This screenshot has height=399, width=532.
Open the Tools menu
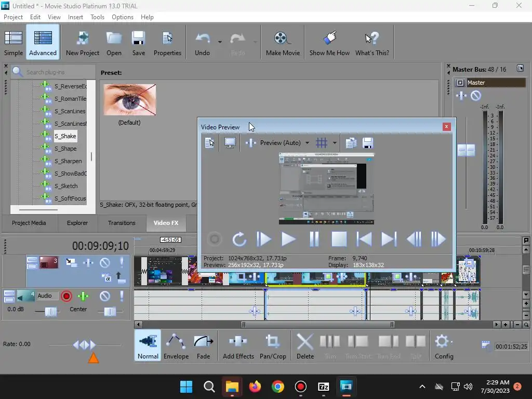(x=97, y=17)
